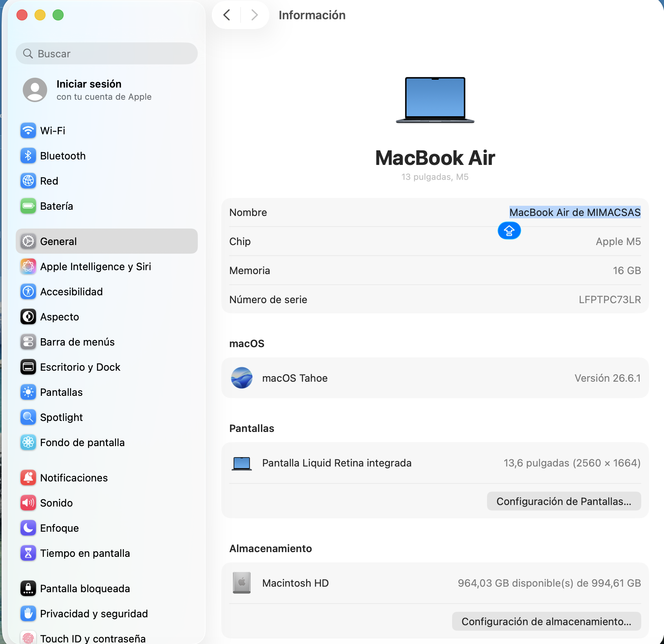The height and width of the screenshot is (644, 664).
Task: Open Configuración de Pantallas button
Action: pos(564,501)
